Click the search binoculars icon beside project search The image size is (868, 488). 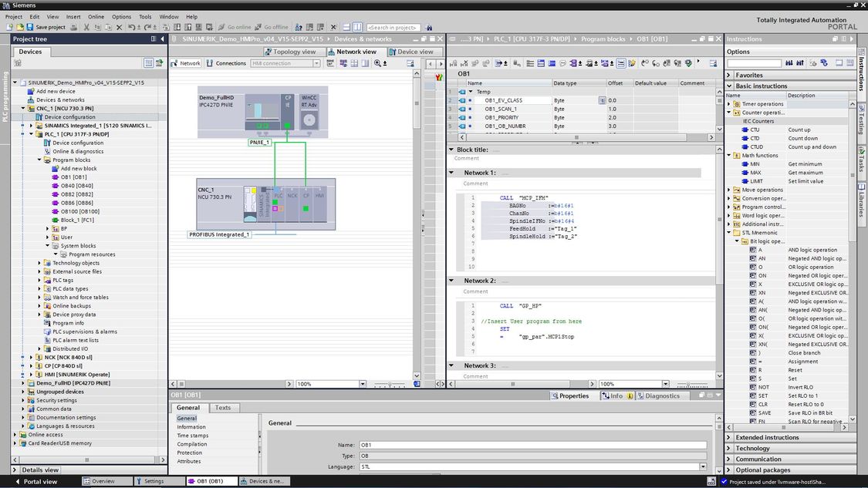pos(429,27)
